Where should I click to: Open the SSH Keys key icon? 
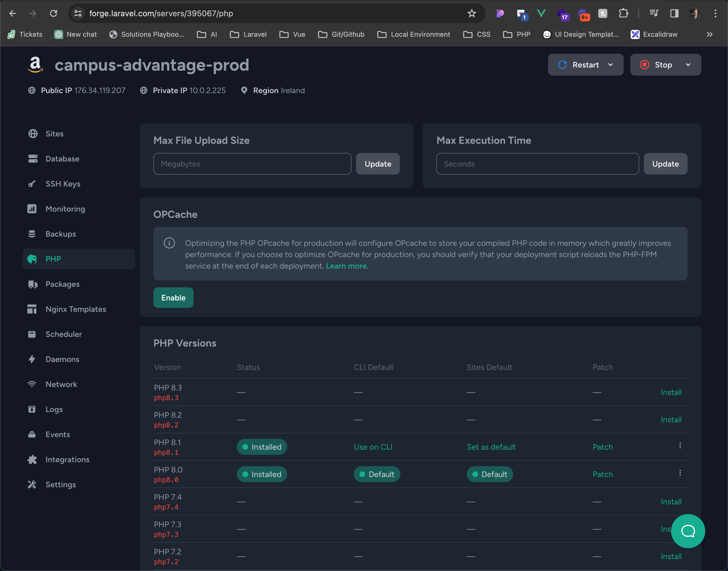32,184
